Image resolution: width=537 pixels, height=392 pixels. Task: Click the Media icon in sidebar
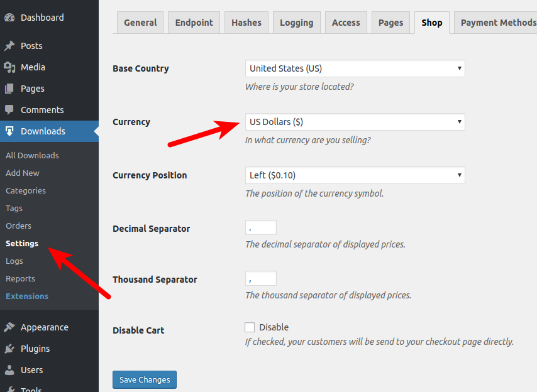9,67
